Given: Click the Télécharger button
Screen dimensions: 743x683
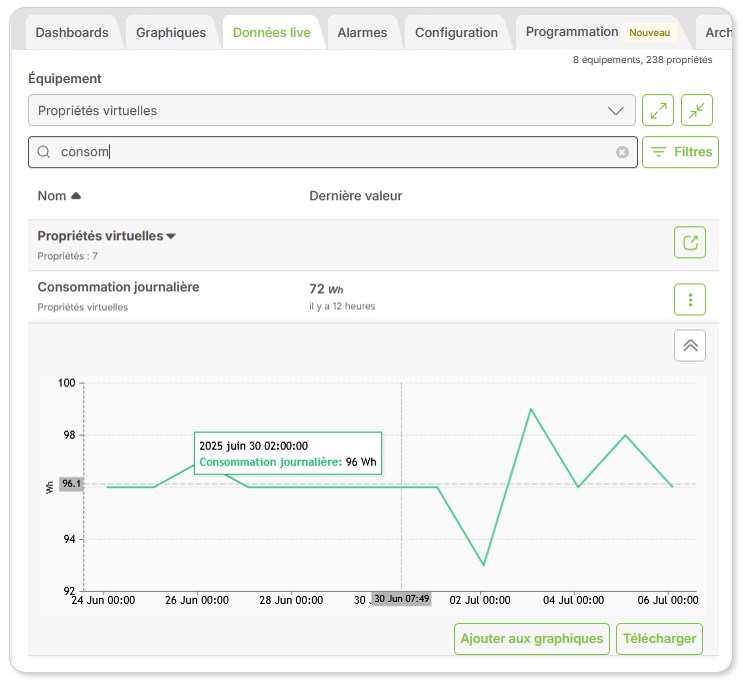Looking at the screenshot, I should tap(659, 639).
